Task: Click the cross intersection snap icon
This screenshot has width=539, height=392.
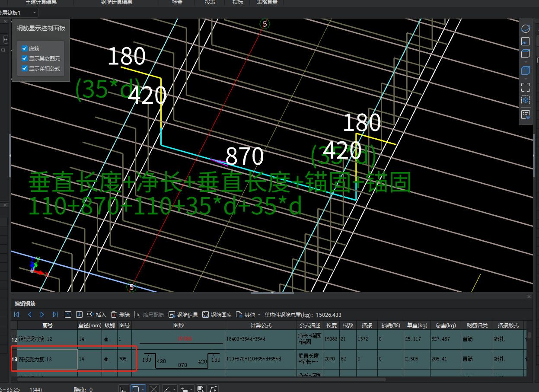Action: [x=154, y=389]
